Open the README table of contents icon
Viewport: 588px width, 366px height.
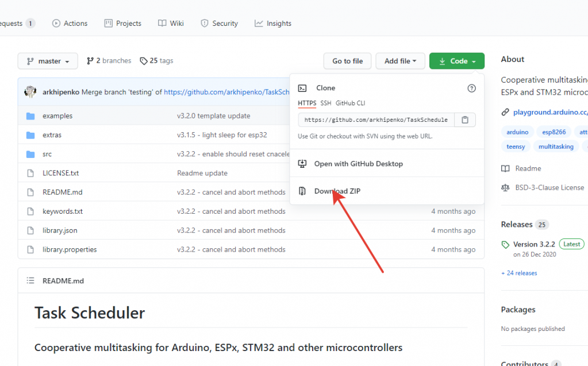pos(30,280)
